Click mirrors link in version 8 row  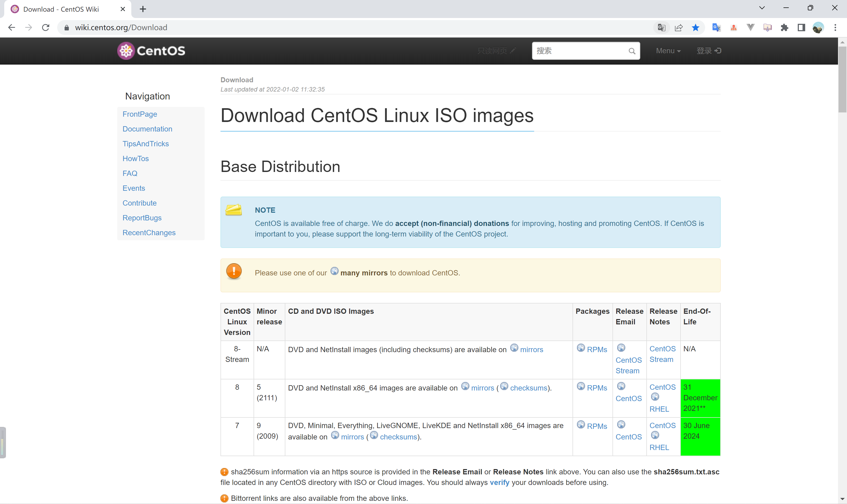coord(483,388)
